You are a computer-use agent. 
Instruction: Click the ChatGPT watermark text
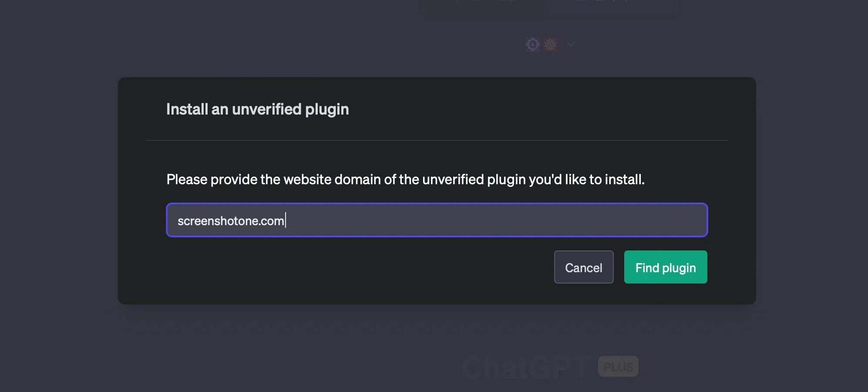(x=525, y=366)
